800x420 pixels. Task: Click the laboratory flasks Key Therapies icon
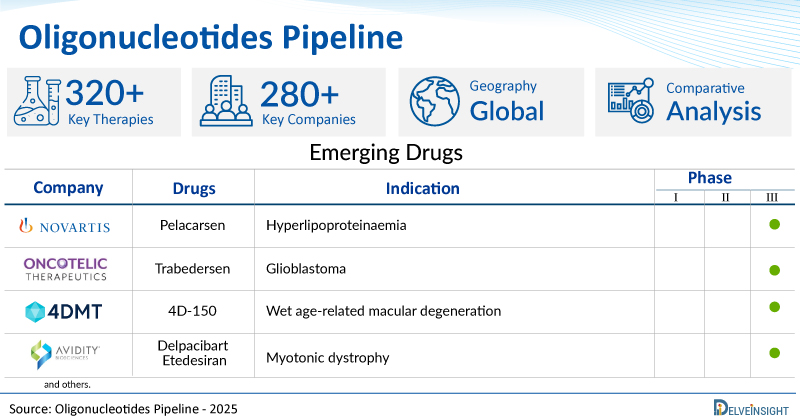(x=37, y=102)
